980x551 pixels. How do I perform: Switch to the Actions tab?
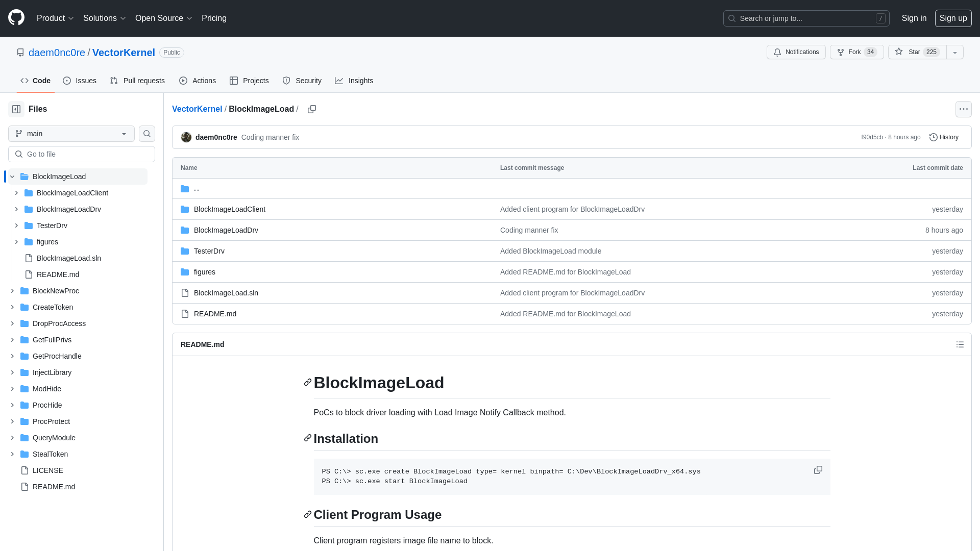click(x=198, y=81)
